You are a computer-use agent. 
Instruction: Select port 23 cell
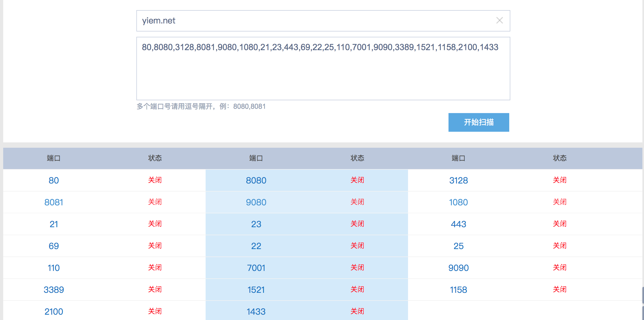256,224
